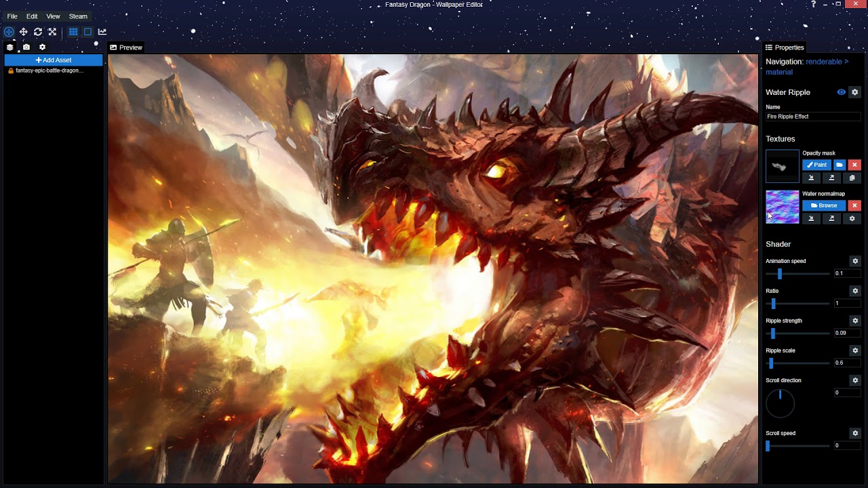Remove Opacity mask with red X
Viewport: 868px width, 488px height.
point(854,165)
